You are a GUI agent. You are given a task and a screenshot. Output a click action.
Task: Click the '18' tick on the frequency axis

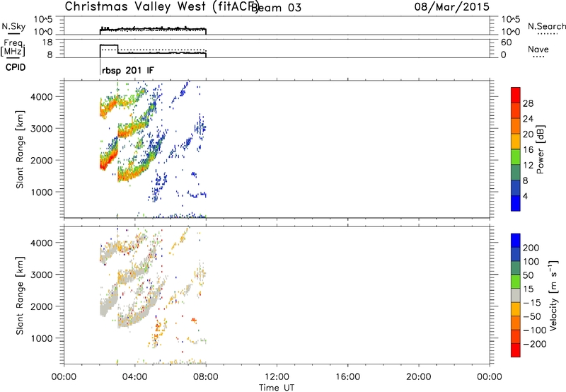[47, 42]
